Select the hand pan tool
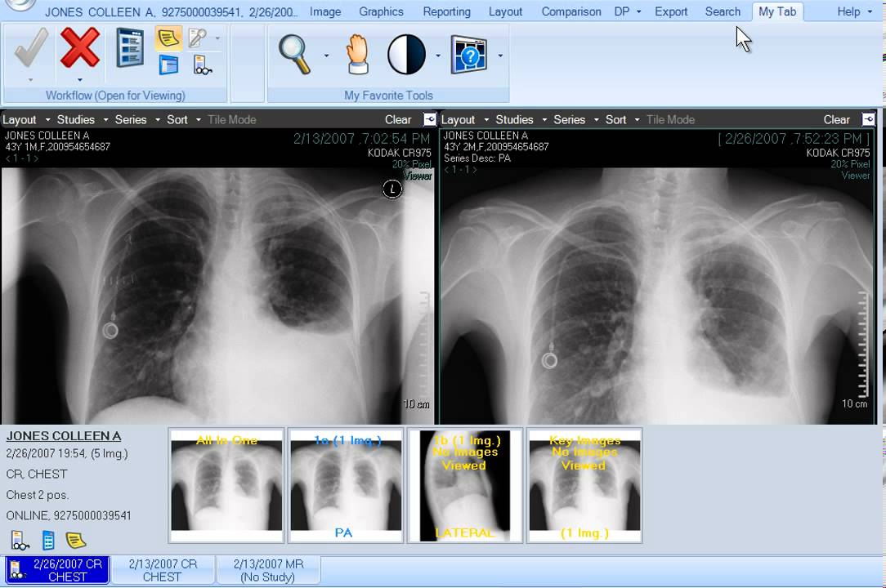This screenshot has height=588, width=886. 357,55
